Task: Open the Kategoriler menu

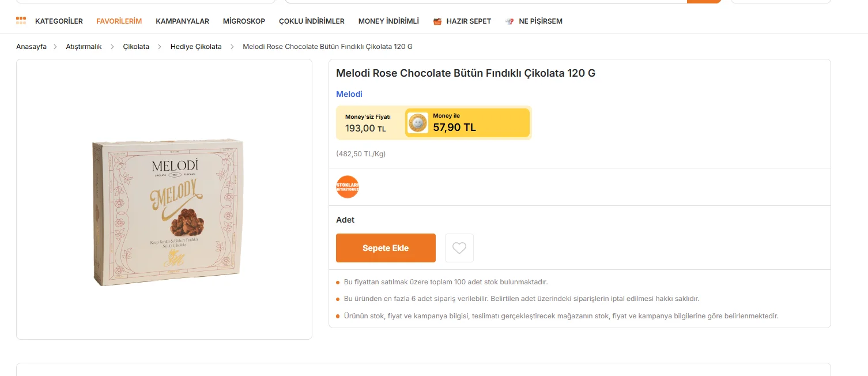Action: tap(59, 21)
